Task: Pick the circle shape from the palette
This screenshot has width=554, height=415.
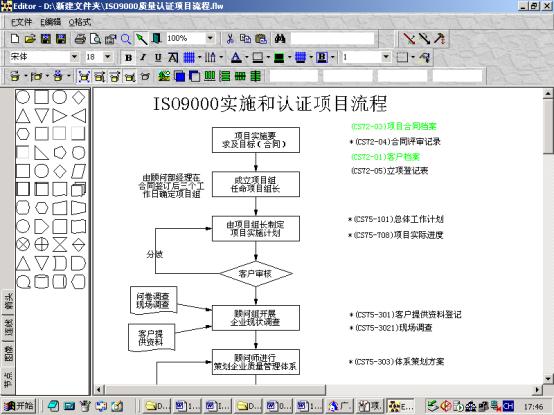Action: click(23, 97)
